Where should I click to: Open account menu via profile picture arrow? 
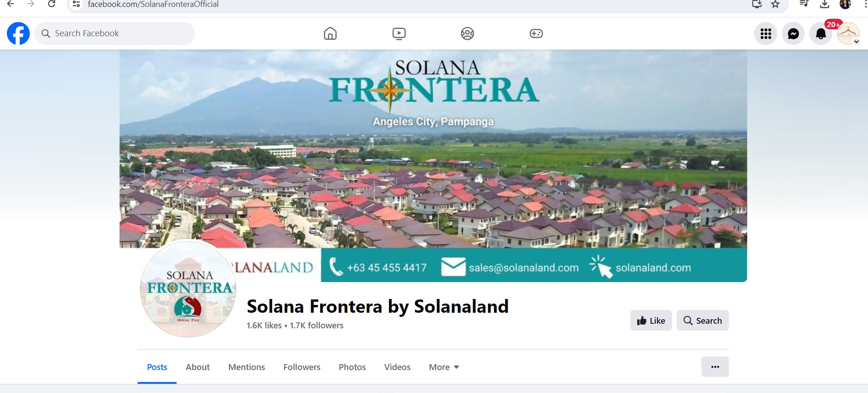coord(856,41)
